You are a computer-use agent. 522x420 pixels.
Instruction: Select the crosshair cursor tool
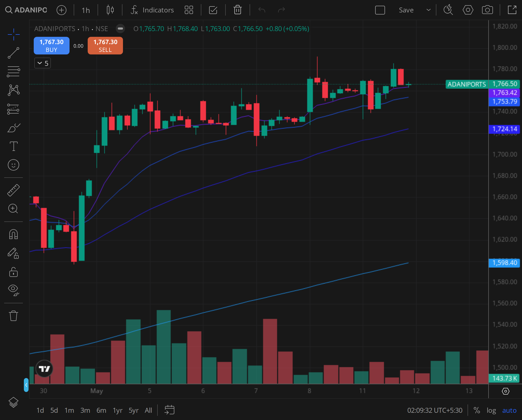point(13,34)
